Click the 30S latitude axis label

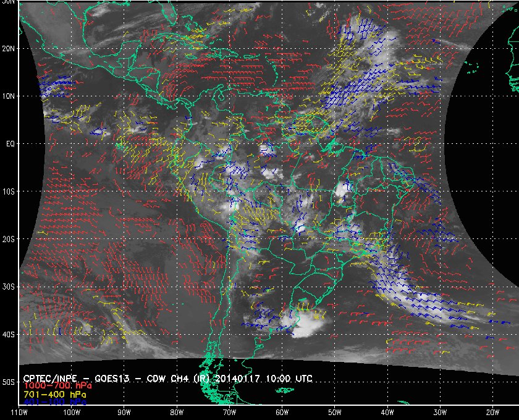9,287
